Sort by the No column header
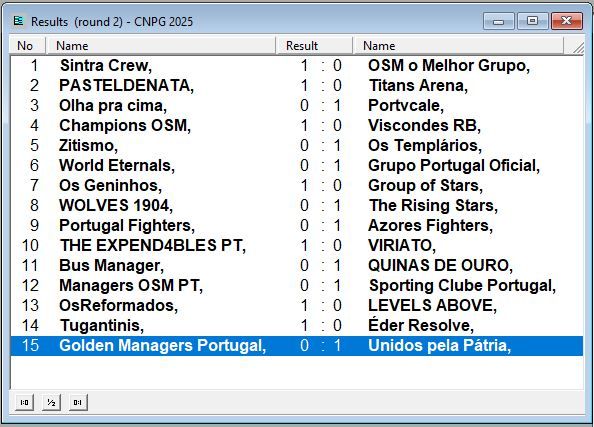This screenshot has width=594, height=427. 27,46
